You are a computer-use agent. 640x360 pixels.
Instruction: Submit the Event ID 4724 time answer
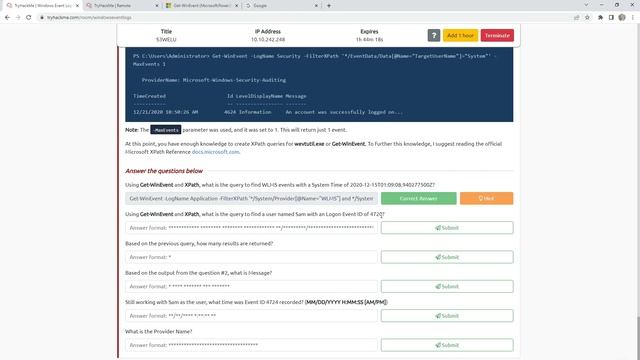click(447, 316)
